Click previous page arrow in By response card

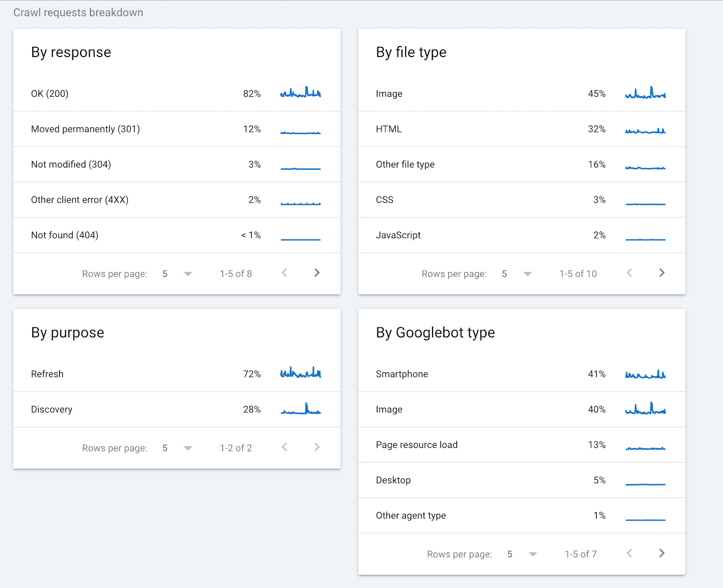[x=284, y=273]
